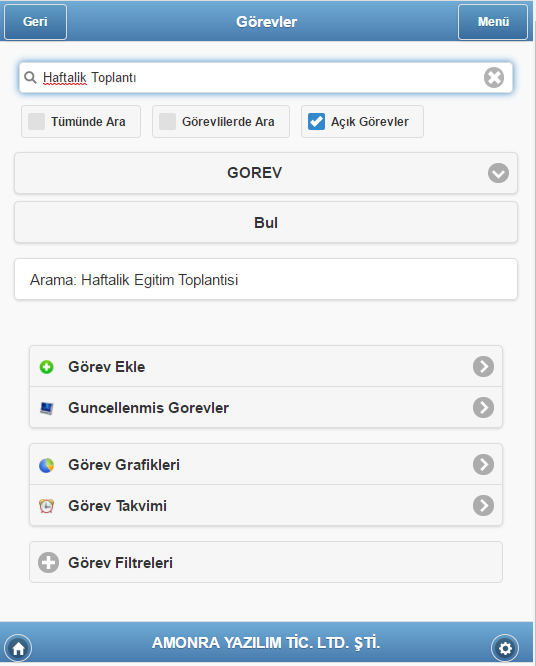Viewport: 536px width, 666px height.
Task: Click pie chart icon for Görev Grafikleri
Action: [46, 465]
